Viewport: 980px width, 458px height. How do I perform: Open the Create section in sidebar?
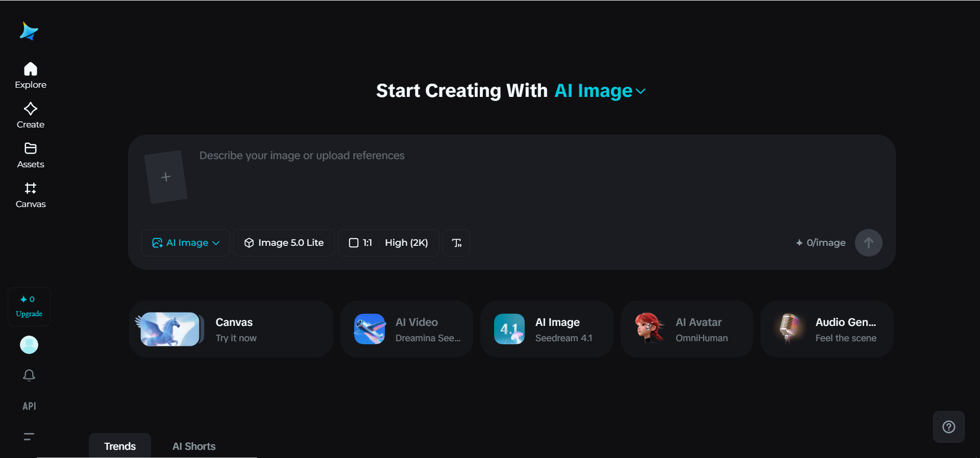[31, 115]
